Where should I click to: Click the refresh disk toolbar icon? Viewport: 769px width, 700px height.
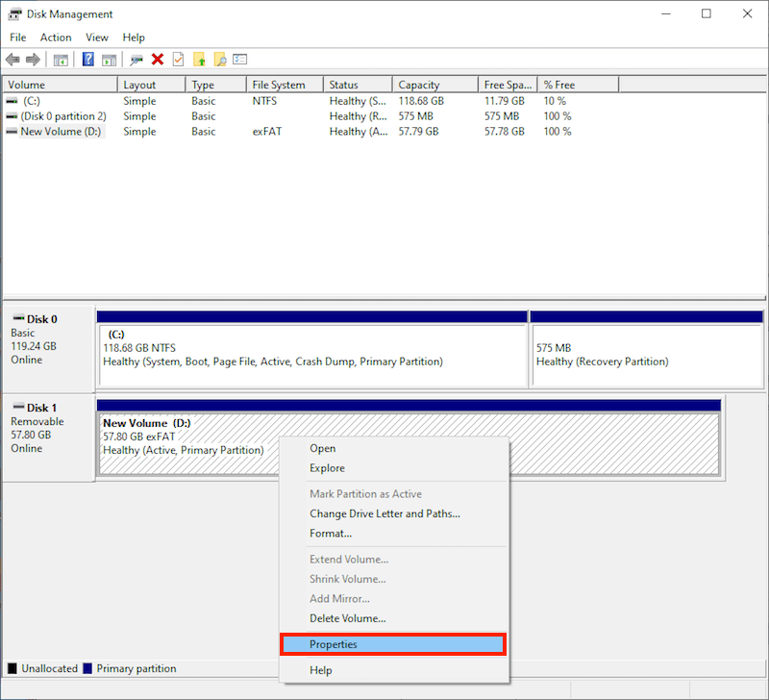136,59
